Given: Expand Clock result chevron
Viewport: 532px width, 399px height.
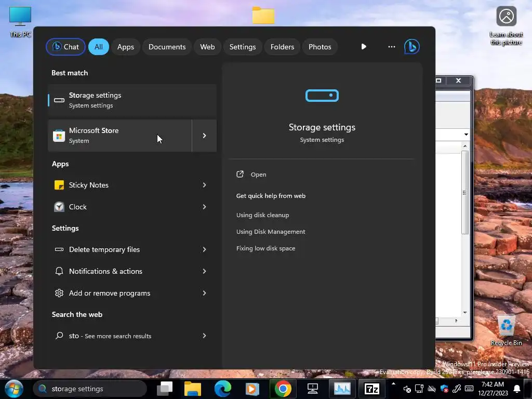Looking at the screenshot, I should pos(204,207).
